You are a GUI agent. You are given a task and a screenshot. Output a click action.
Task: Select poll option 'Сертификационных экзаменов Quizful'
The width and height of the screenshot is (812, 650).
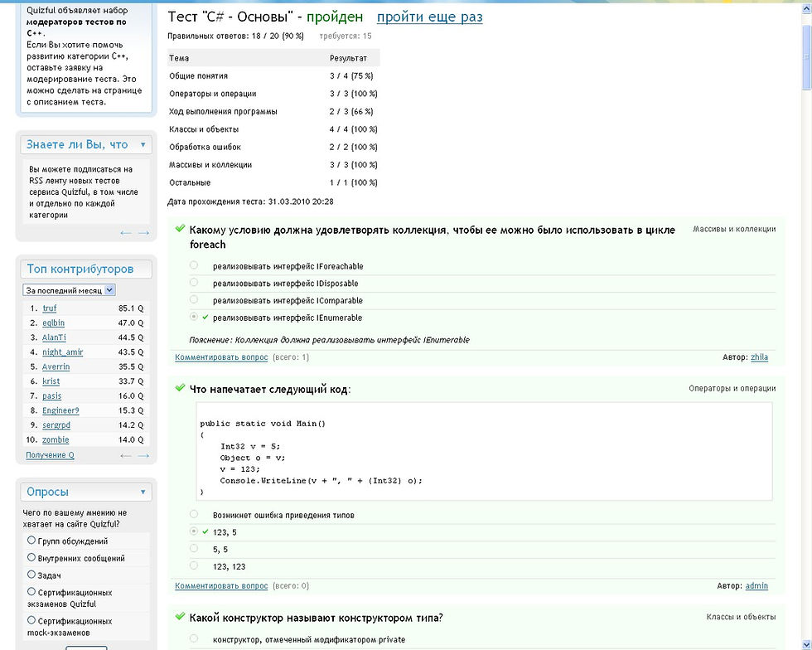(x=31, y=591)
